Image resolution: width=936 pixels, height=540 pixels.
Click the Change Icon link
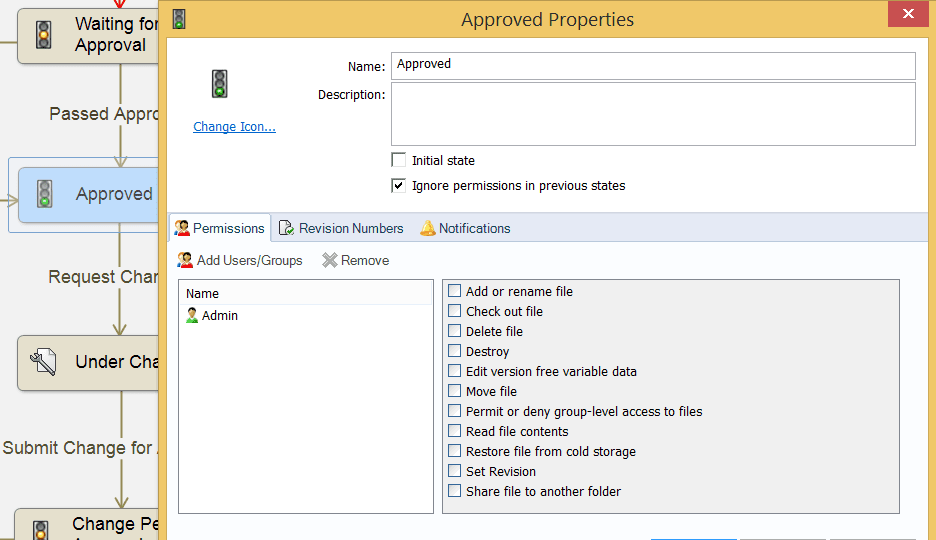pos(234,127)
